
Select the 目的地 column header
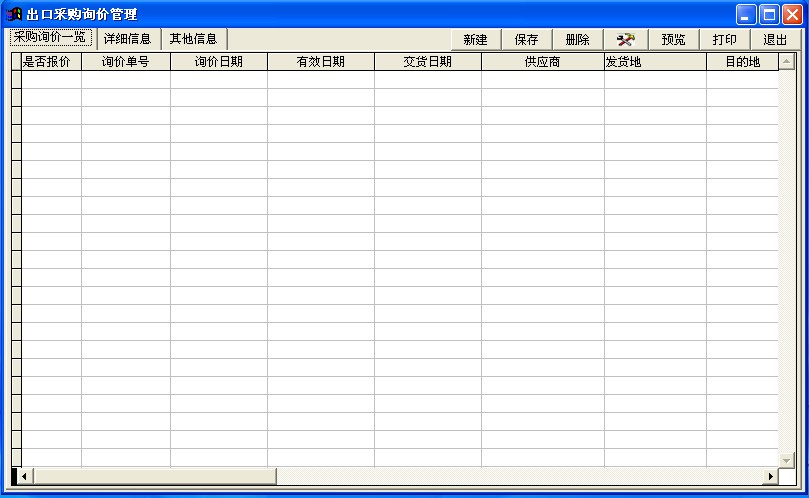tap(742, 61)
